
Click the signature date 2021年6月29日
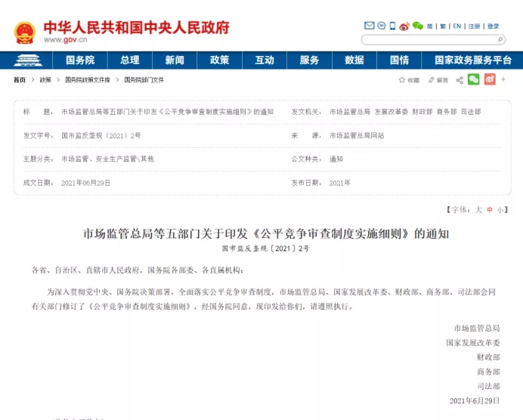pos(475,400)
